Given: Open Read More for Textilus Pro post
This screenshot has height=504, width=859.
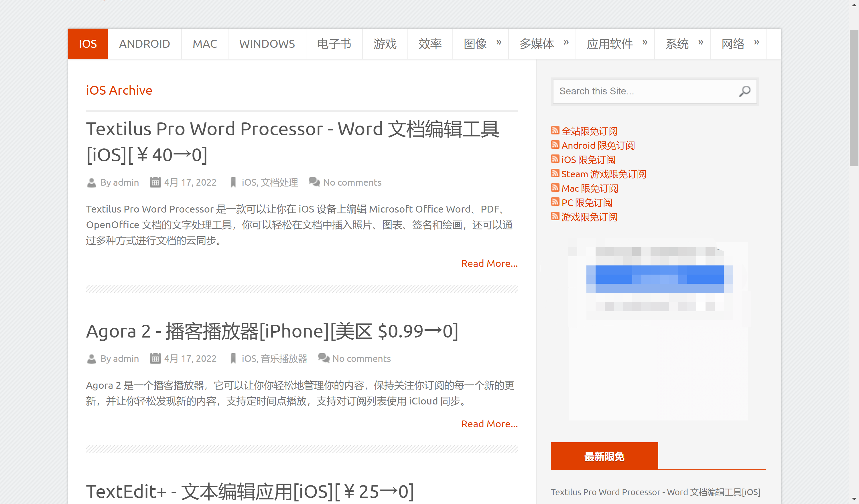Looking at the screenshot, I should [489, 263].
